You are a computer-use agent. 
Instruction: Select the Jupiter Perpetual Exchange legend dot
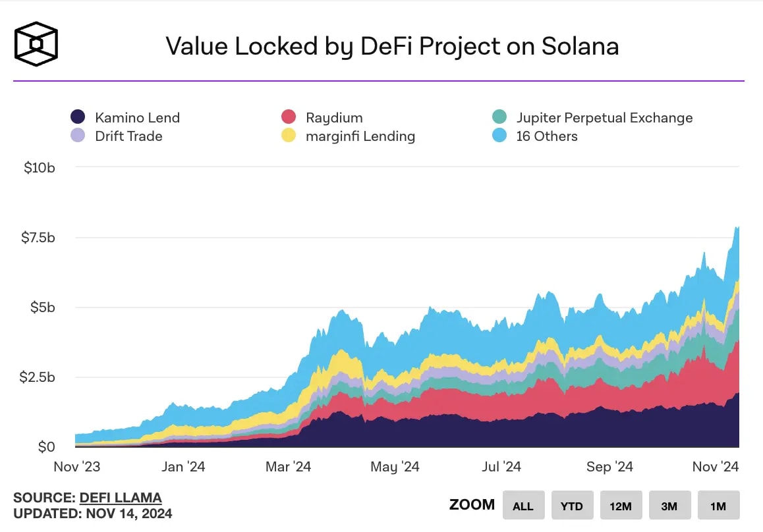coord(498,117)
